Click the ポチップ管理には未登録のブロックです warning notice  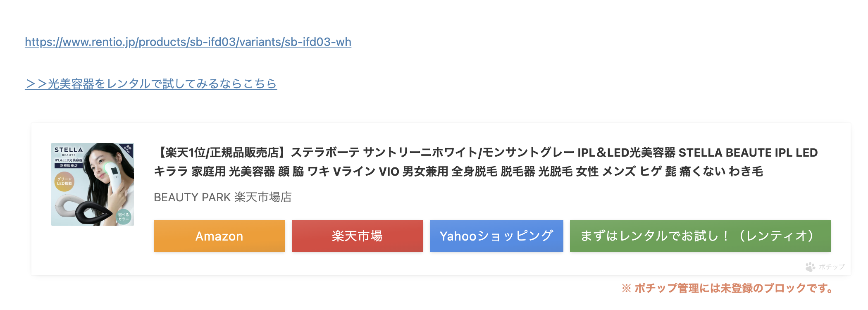point(728,288)
